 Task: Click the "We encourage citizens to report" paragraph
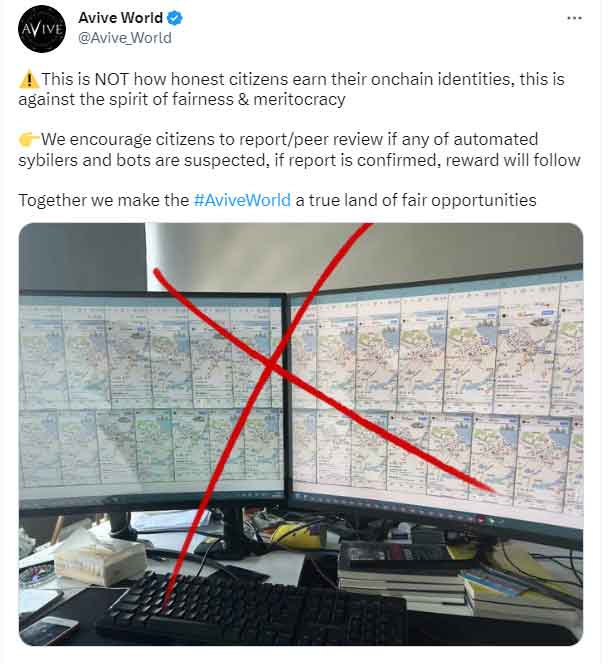click(299, 149)
